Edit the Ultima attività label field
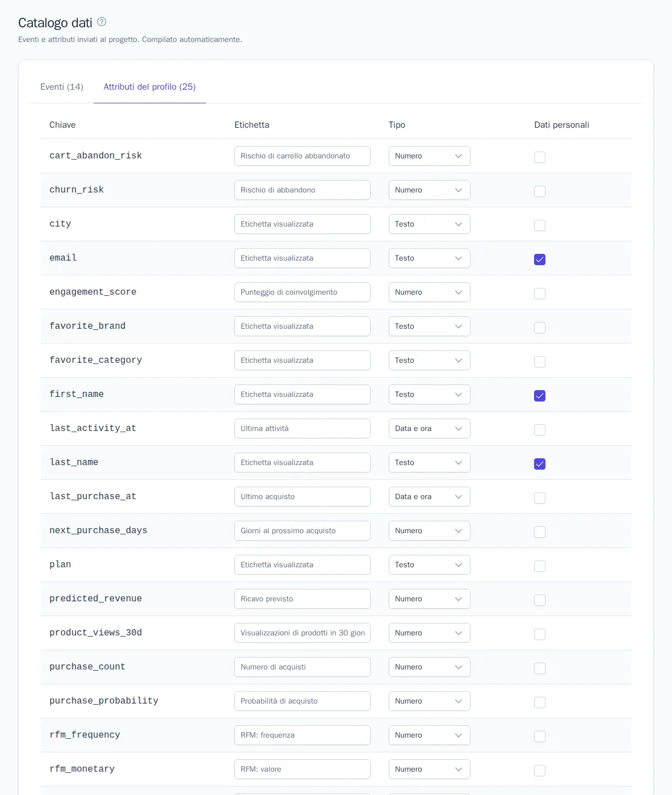672x795 pixels. [x=303, y=429]
